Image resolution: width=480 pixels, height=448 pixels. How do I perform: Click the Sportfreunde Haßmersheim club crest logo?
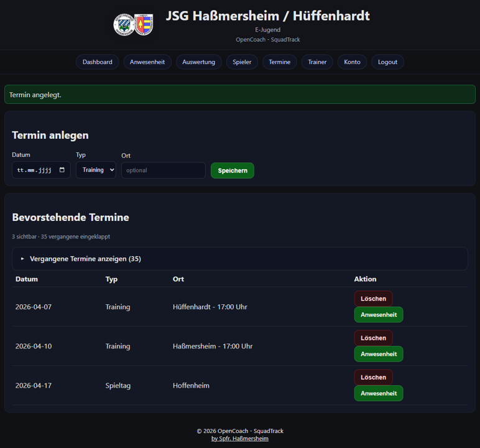coord(124,24)
